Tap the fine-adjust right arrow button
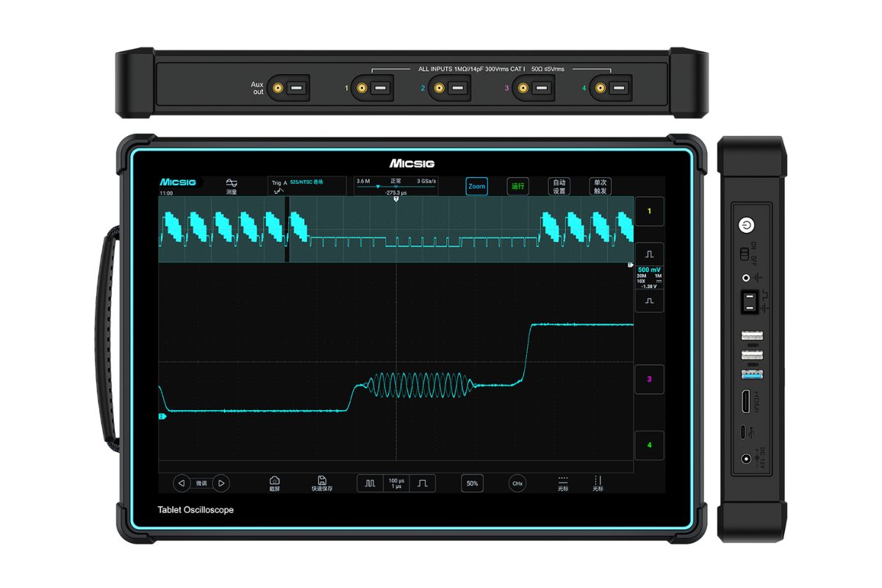This screenshot has height=588, width=882. [x=221, y=483]
